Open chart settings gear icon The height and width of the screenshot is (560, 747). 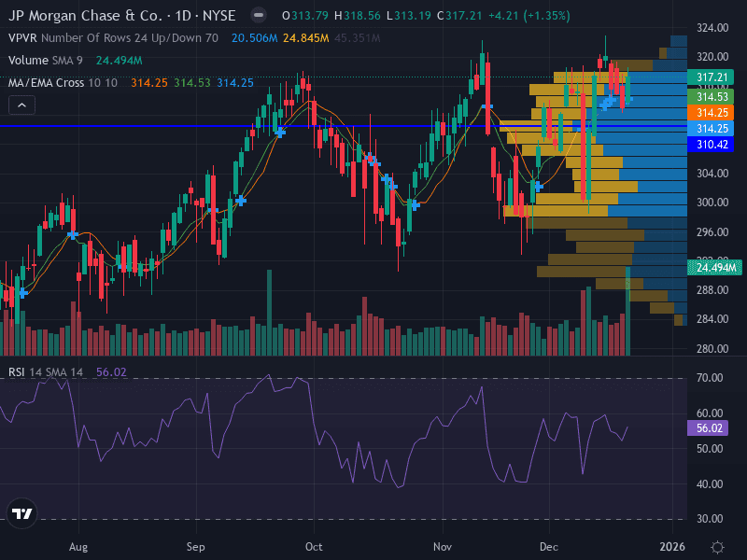coord(717,547)
